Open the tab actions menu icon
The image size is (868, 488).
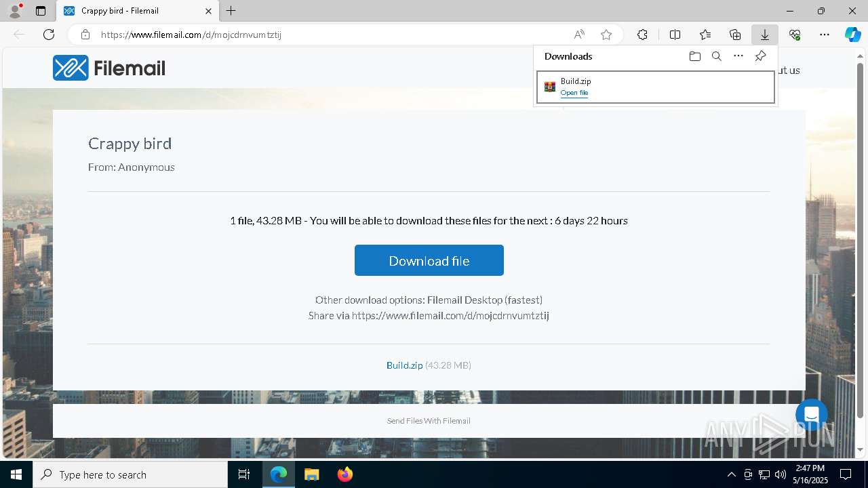41,11
